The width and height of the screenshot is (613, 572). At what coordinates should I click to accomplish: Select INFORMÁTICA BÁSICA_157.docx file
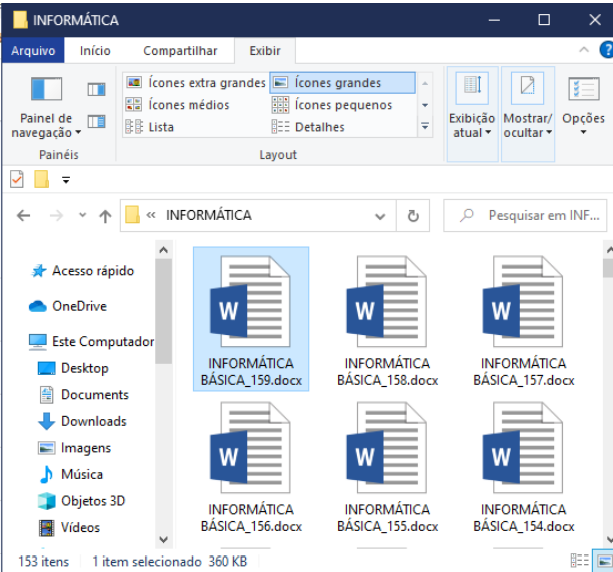523,319
